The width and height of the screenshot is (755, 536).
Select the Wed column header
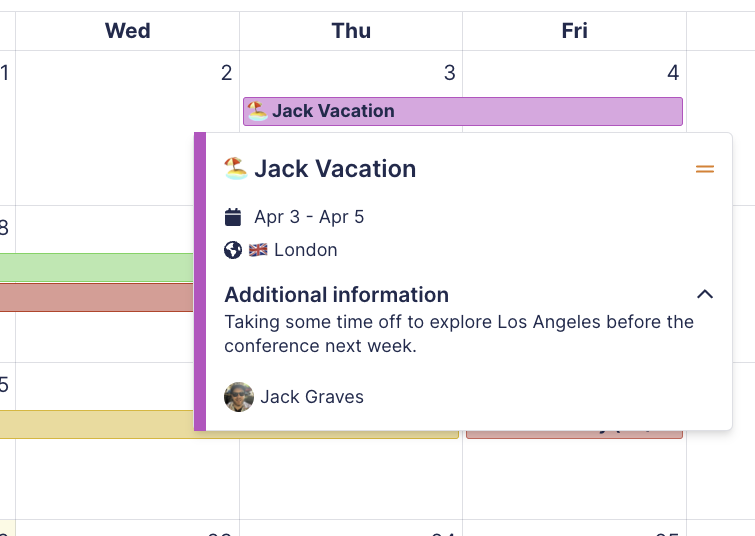tap(128, 31)
